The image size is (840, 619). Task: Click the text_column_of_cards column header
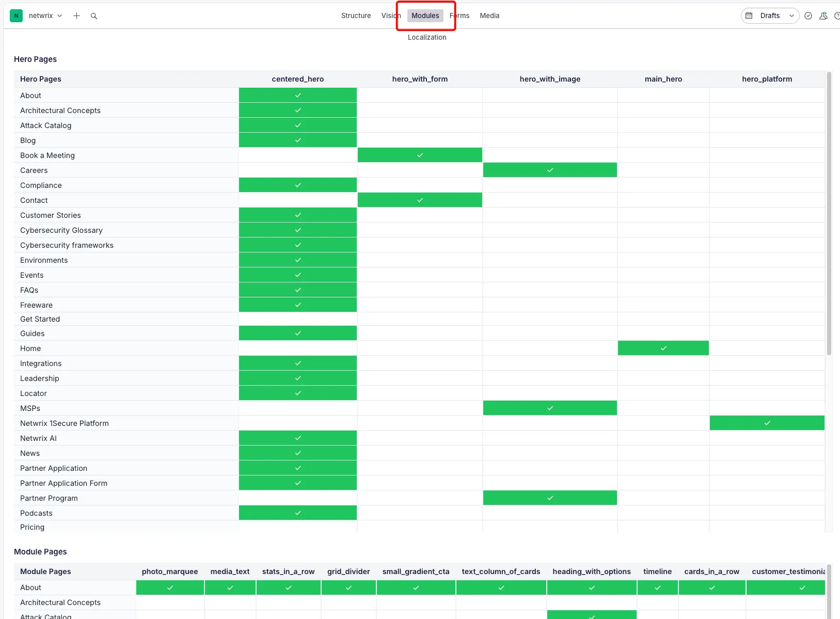click(501, 571)
